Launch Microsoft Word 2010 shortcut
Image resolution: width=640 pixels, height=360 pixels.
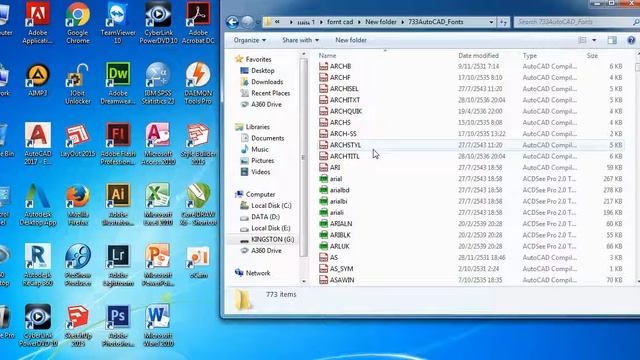click(158, 326)
